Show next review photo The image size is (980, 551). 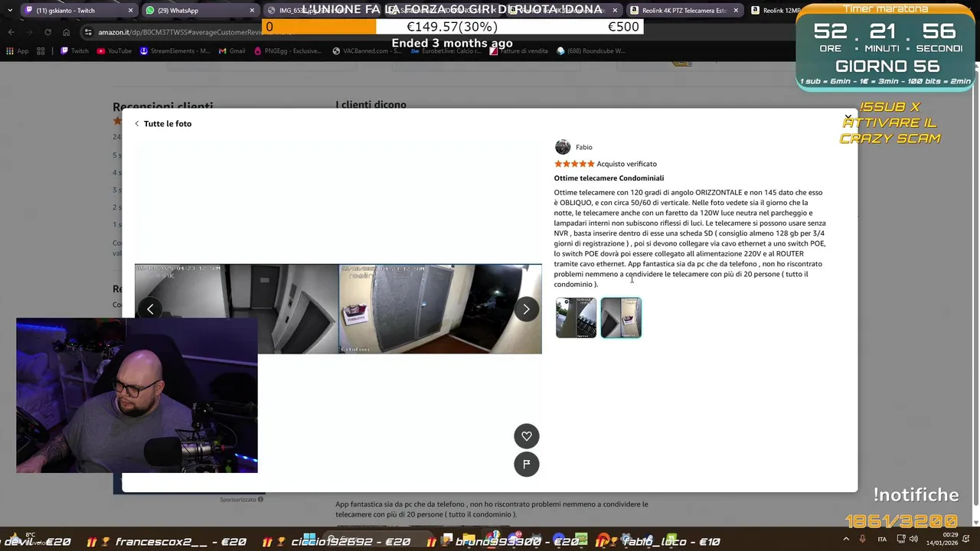pyautogui.click(x=526, y=309)
